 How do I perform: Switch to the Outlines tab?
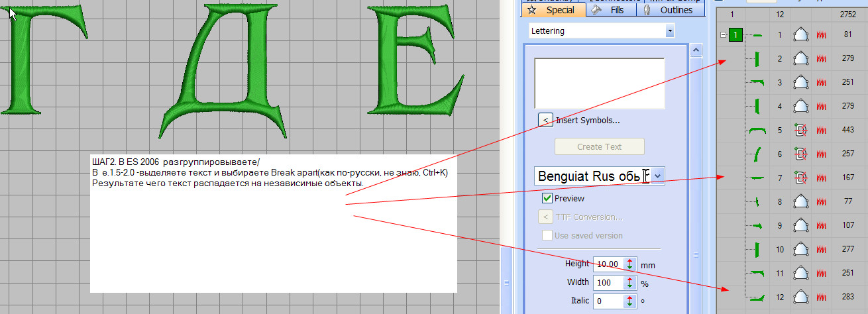(x=669, y=10)
